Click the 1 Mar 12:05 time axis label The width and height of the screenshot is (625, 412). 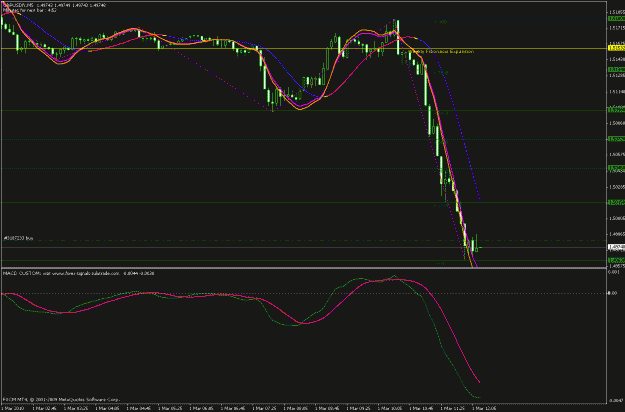click(484, 408)
